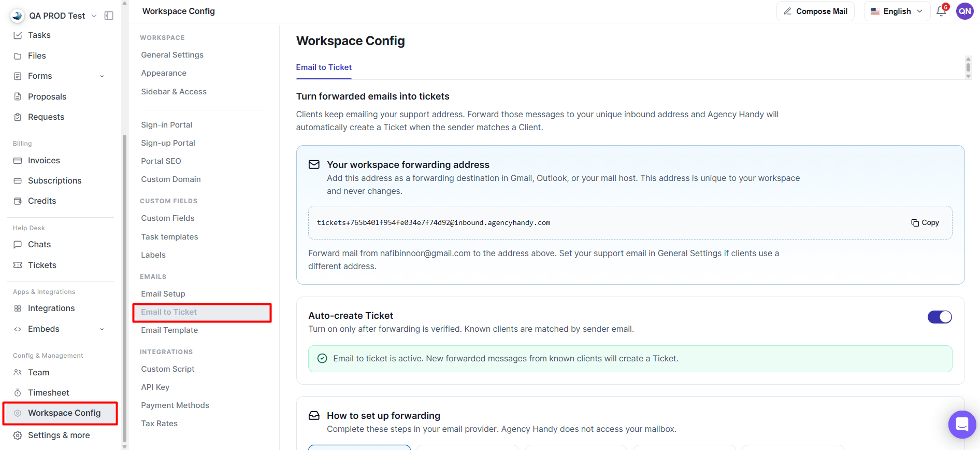980x450 pixels.
Task: Select the Email to Ticket tab
Action: click(x=324, y=67)
